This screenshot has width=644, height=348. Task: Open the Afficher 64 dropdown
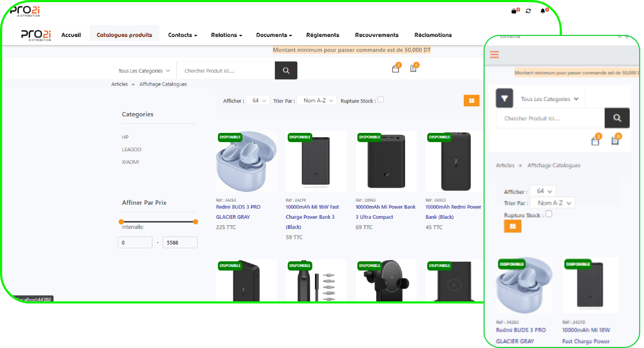pyautogui.click(x=258, y=100)
